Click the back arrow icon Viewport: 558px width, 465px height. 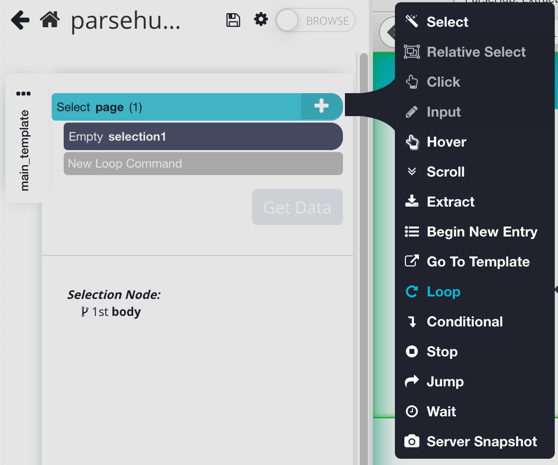(20, 20)
